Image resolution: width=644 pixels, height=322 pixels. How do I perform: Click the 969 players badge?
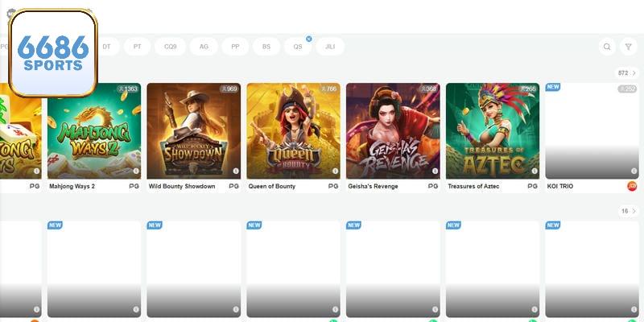(x=229, y=89)
